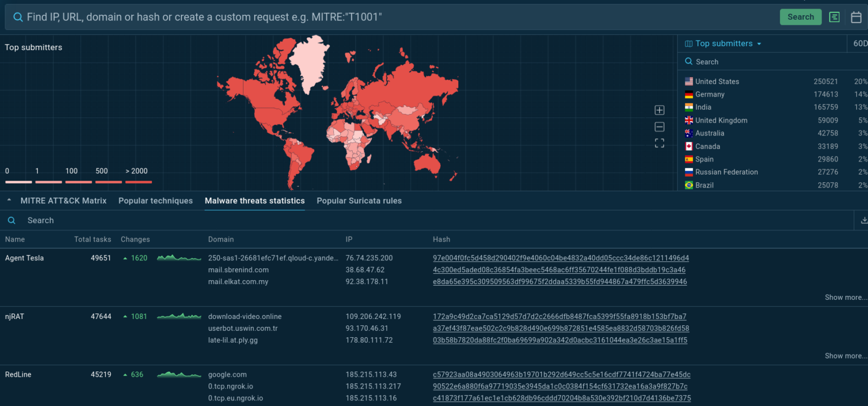Zoom out on the world map
Image resolution: width=868 pixels, height=406 pixels.
coord(659,127)
